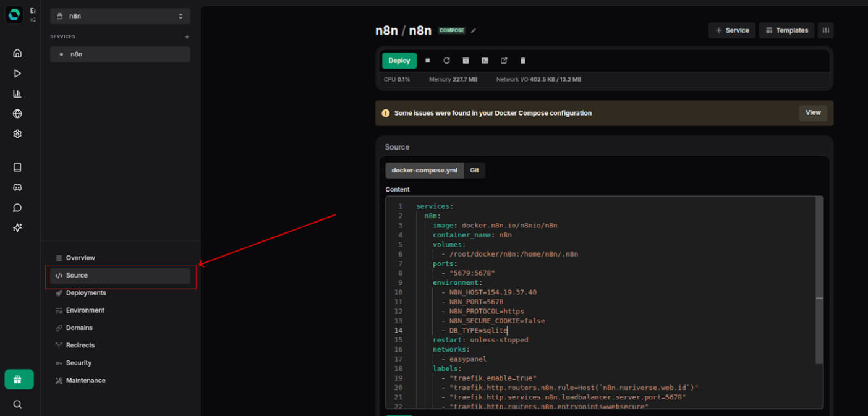
Task: Click the globe icon in the sidebar
Action: click(17, 114)
